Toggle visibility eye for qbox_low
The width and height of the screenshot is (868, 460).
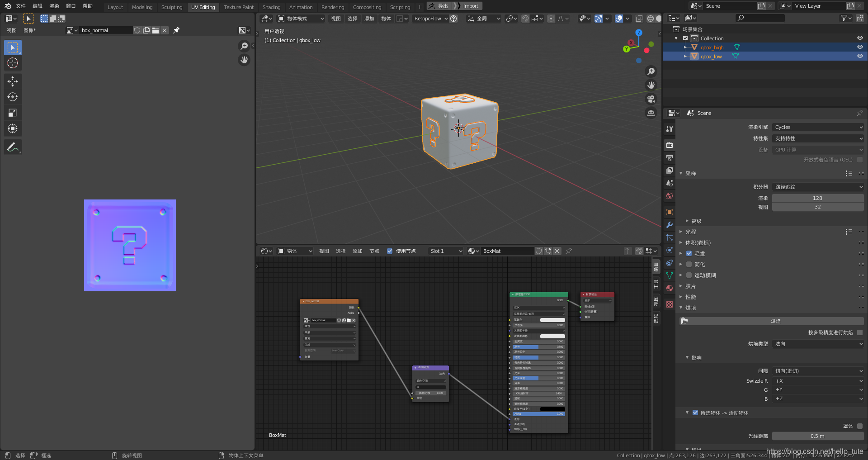(x=860, y=56)
